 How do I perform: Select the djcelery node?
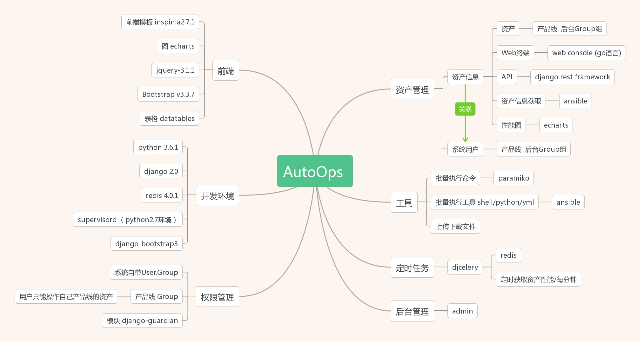pos(465,267)
